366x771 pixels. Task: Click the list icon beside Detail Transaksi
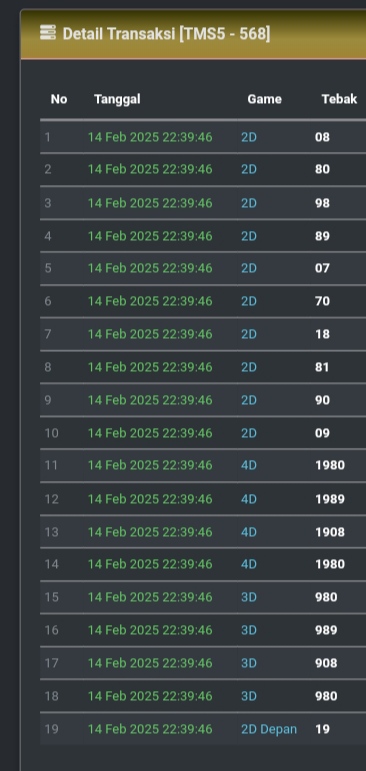(x=48, y=33)
